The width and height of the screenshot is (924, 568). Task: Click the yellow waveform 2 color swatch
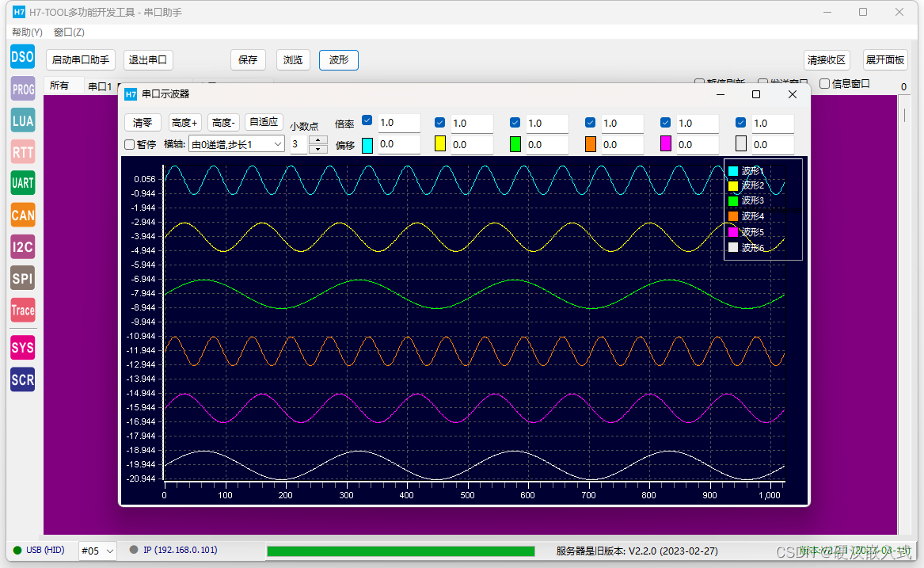440,144
